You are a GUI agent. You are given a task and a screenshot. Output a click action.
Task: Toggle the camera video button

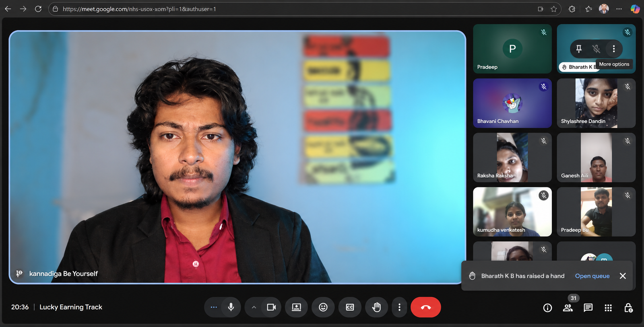click(272, 307)
